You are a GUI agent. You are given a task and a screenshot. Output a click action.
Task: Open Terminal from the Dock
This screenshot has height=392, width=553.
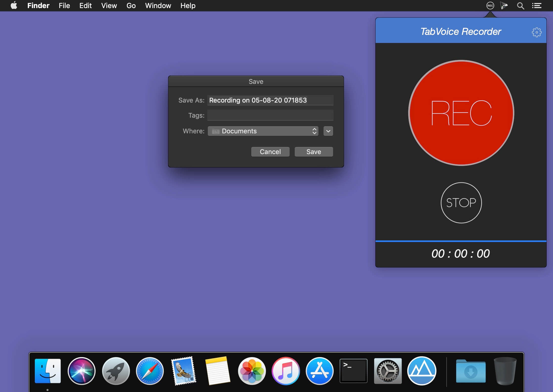(x=354, y=371)
